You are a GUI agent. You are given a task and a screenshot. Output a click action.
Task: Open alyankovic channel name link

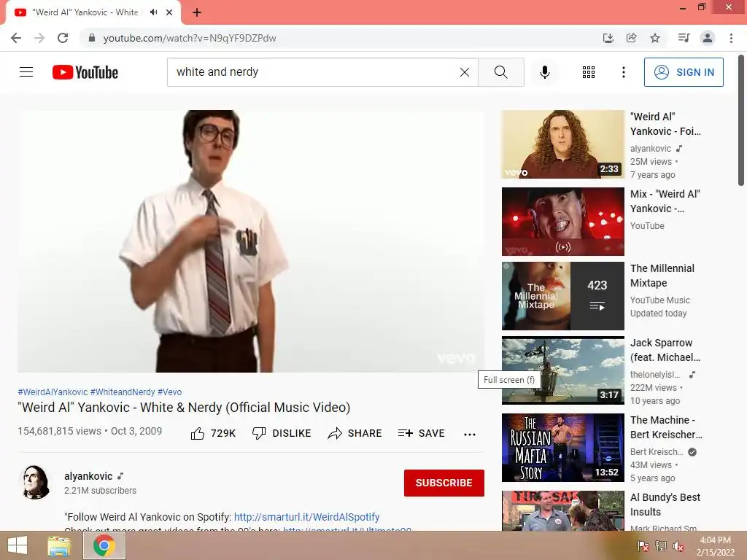(88, 476)
